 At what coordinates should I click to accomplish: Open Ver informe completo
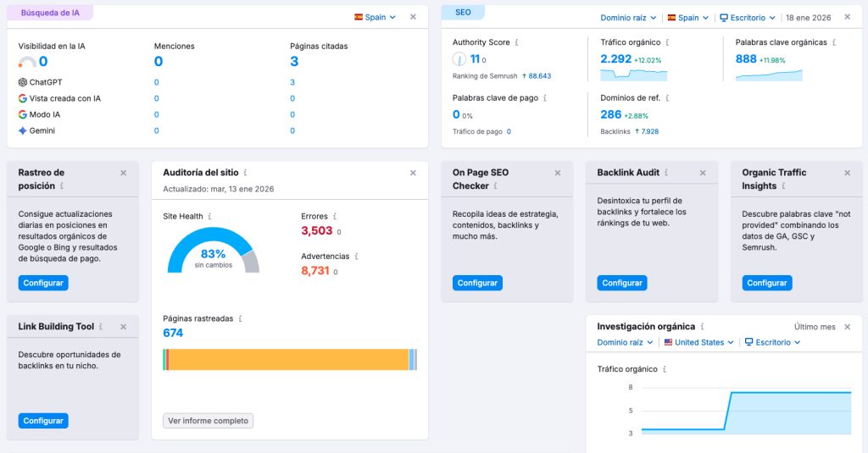209,421
